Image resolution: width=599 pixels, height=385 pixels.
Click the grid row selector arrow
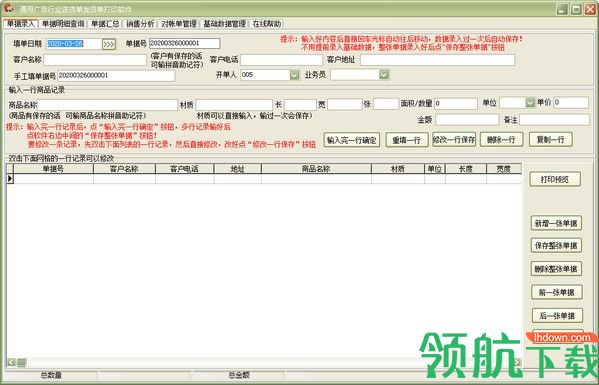[x=10, y=178]
